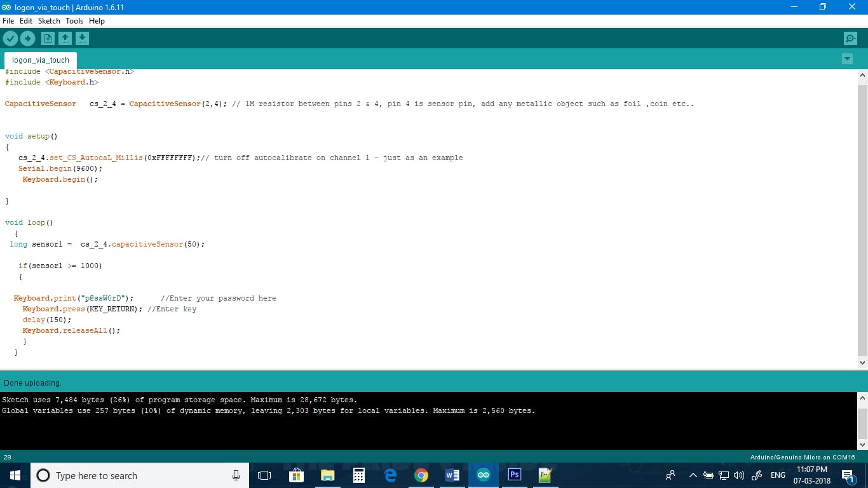
Task: Open the green chart app in taskbar
Action: pos(545,475)
